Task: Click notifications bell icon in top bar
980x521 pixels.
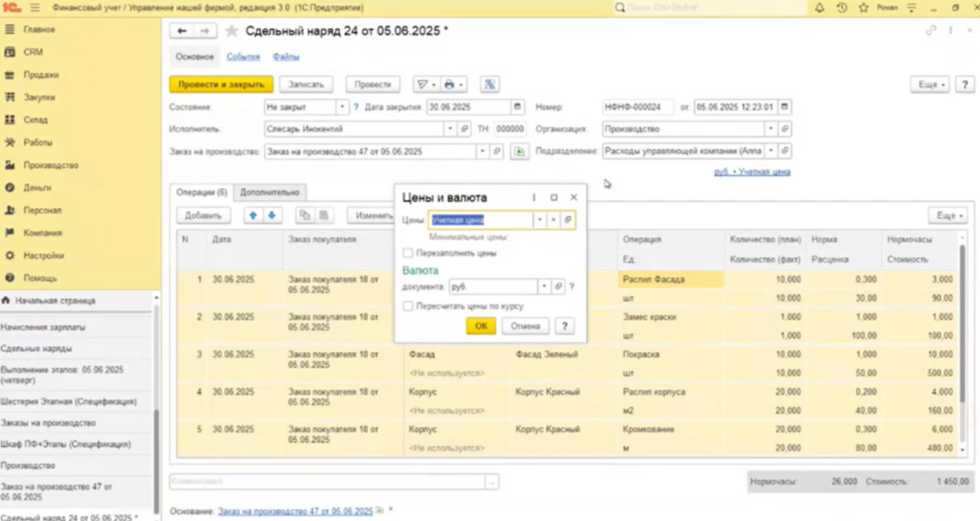Action: [x=820, y=8]
